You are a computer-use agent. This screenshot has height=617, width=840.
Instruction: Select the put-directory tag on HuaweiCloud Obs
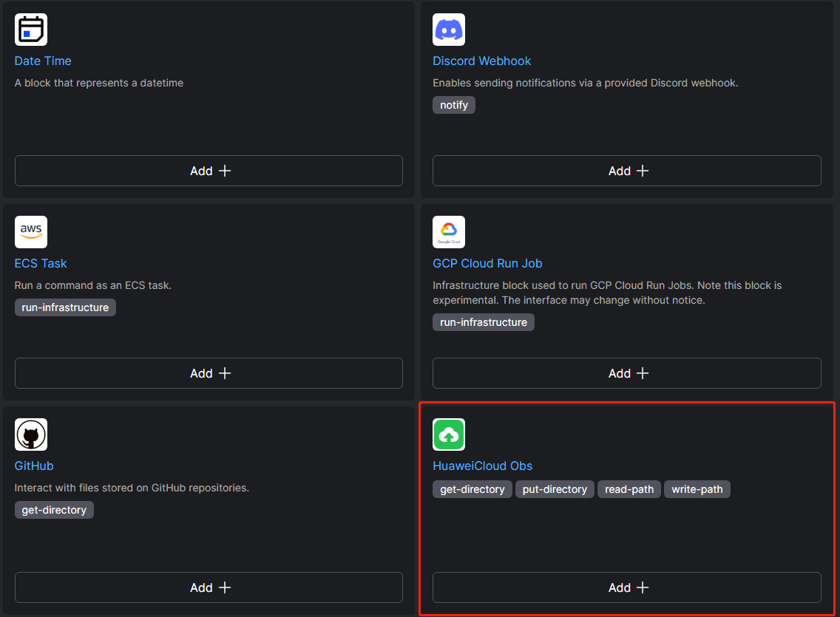(555, 489)
